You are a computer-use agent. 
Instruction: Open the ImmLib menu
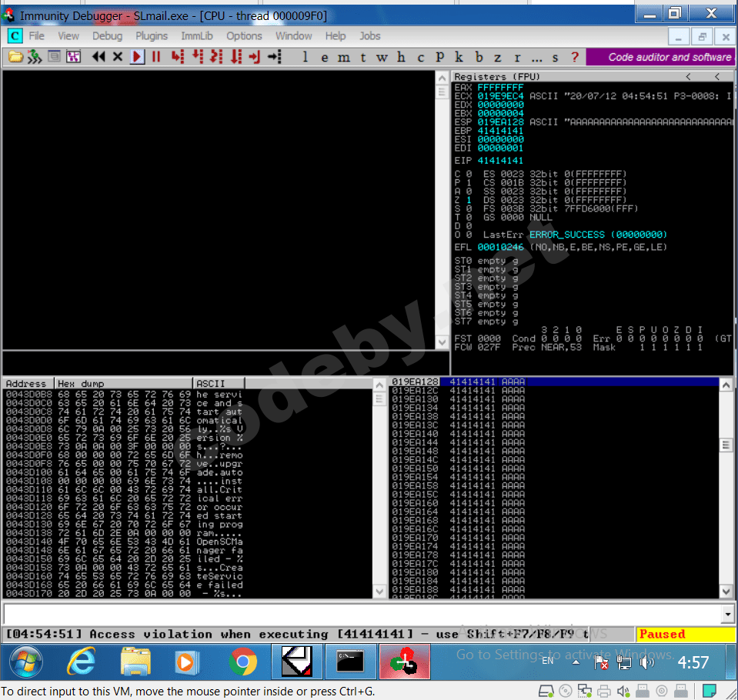[x=197, y=35]
